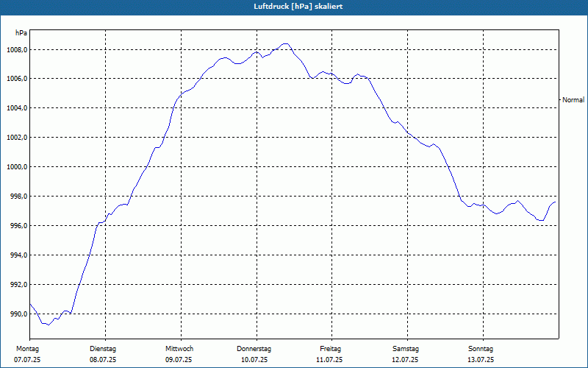Click the chart title 'Luftdruck [hPa] skaliert'
The height and width of the screenshot is (368, 588).
298,7
